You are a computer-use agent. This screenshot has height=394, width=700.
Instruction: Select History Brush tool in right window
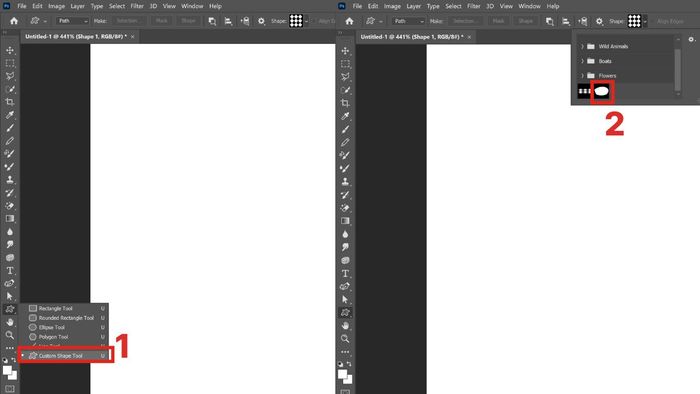pyautogui.click(x=345, y=195)
